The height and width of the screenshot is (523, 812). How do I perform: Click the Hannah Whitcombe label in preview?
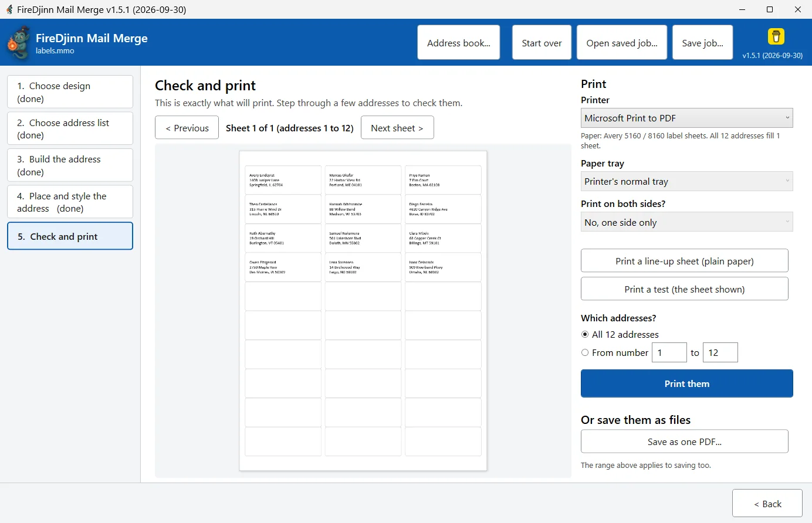click(x=363, y=209)
